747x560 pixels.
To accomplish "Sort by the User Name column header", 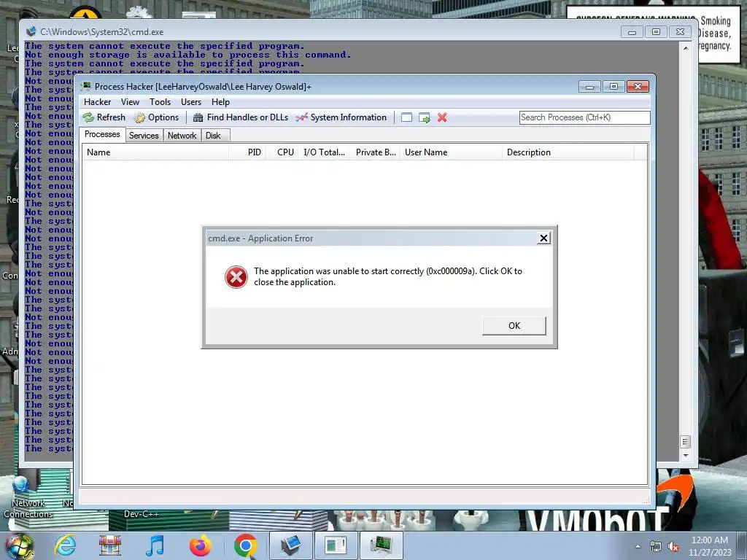I will [451, 152].
